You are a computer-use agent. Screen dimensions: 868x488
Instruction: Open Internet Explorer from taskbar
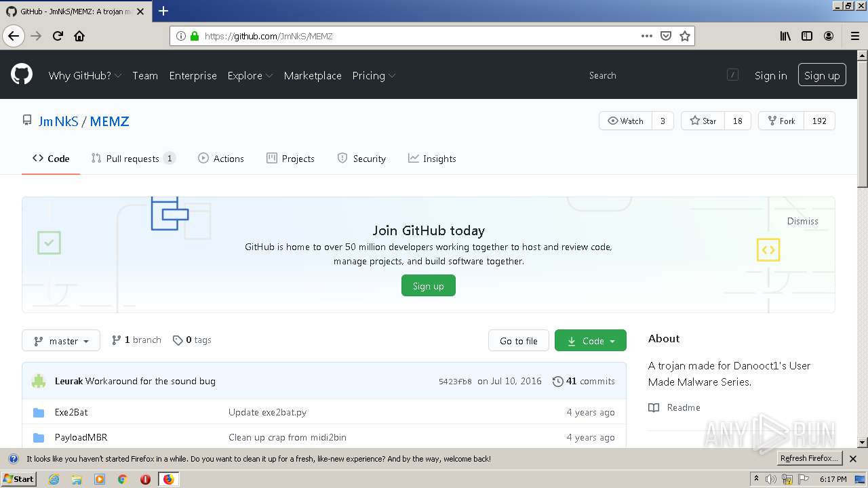coord(54,479)
